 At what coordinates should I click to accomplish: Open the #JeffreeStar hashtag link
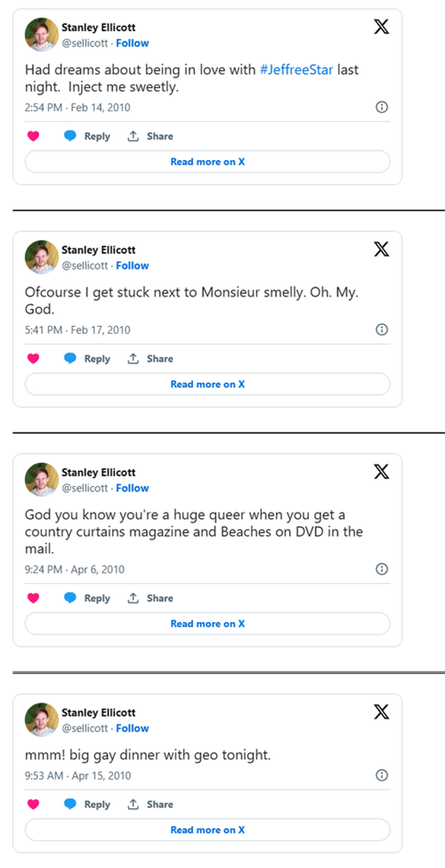(x=296, y=70)
